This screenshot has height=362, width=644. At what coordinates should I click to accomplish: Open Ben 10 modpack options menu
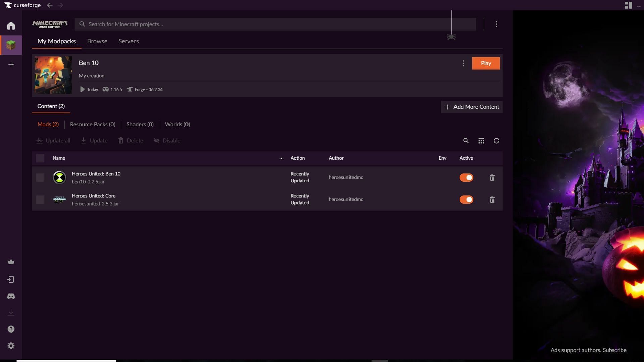coord(463,63)
